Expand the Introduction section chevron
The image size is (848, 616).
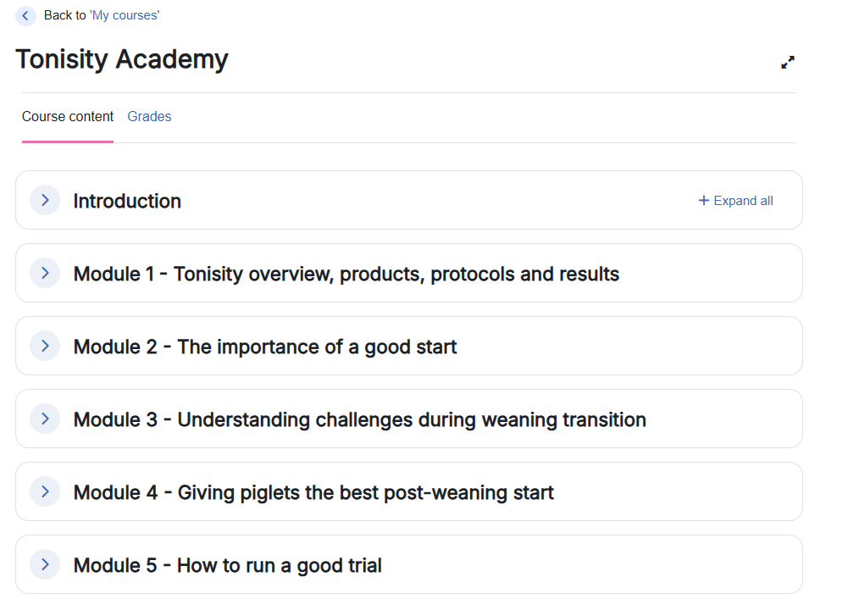[x=45, y=200]
